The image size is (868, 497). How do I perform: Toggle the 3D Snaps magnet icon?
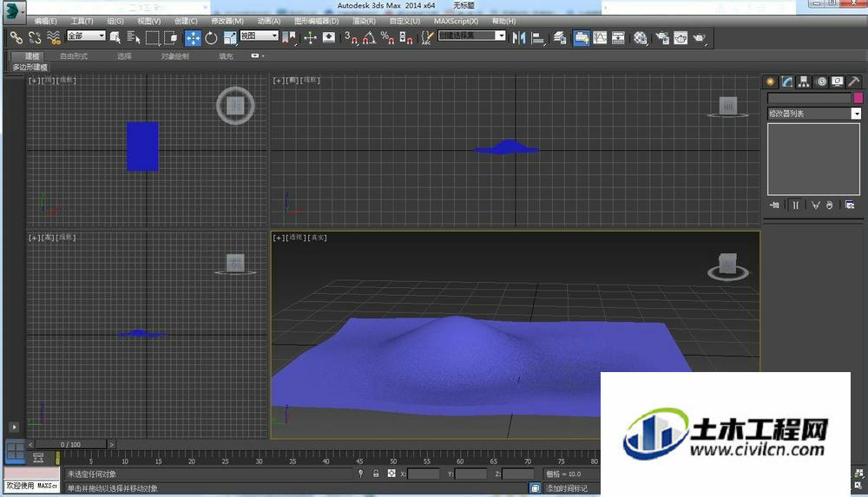pyautogui.click(x=351, y=37)
